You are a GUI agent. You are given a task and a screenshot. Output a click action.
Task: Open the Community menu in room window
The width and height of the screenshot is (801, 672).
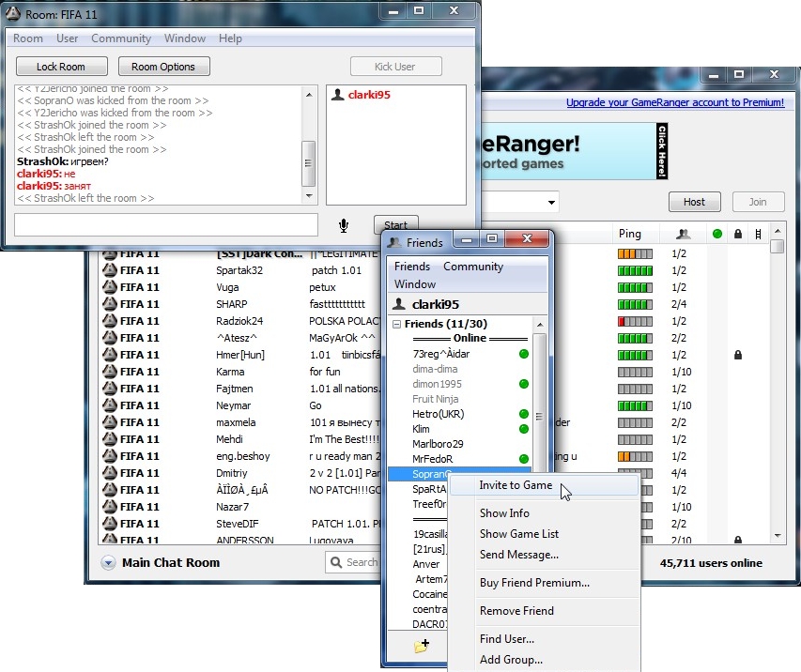click(121, 38)
